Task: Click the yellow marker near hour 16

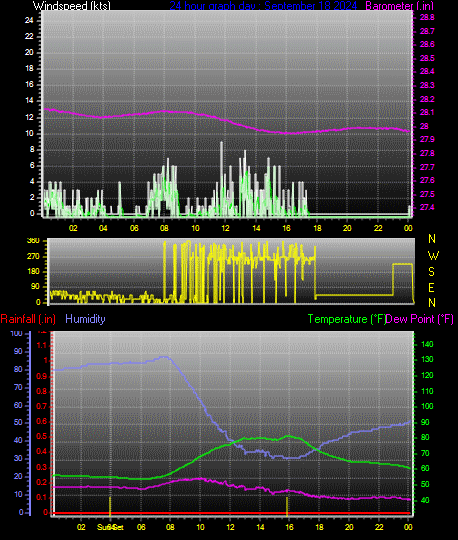Action: click(287, 506)
